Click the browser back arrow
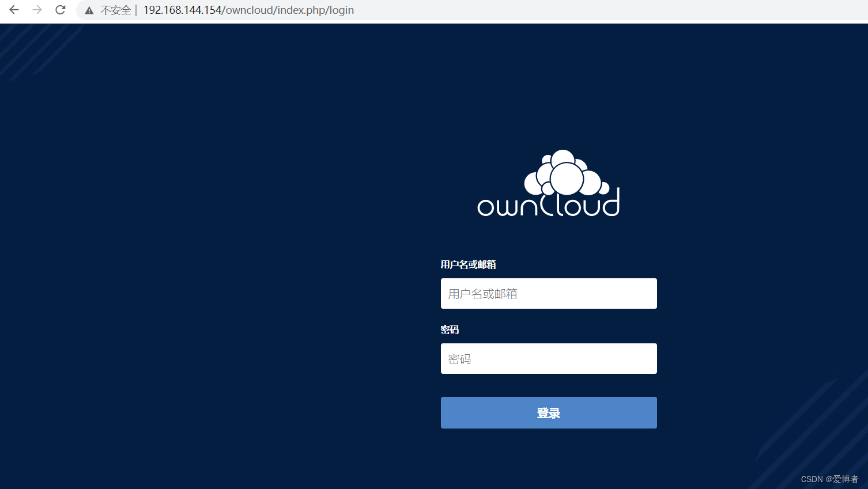 tap(14, 10)
